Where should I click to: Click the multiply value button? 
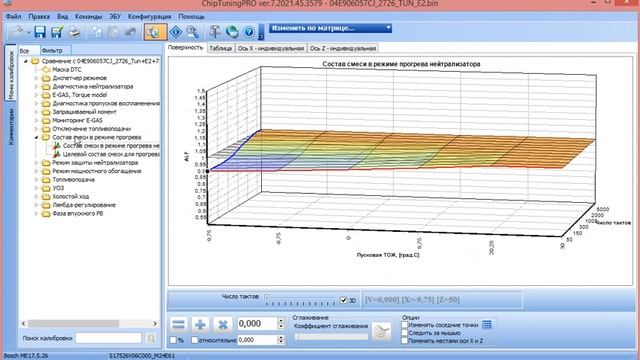pyautogui.click(x=222, y=324)
